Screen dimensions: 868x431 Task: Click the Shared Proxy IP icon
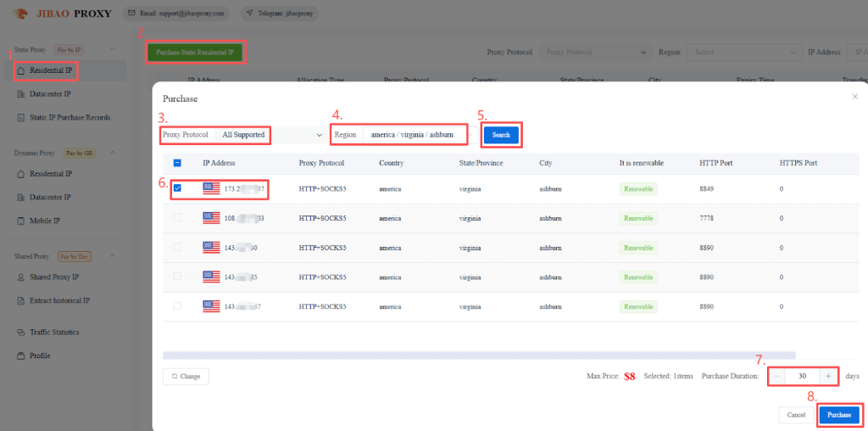(x=22, y=277)
